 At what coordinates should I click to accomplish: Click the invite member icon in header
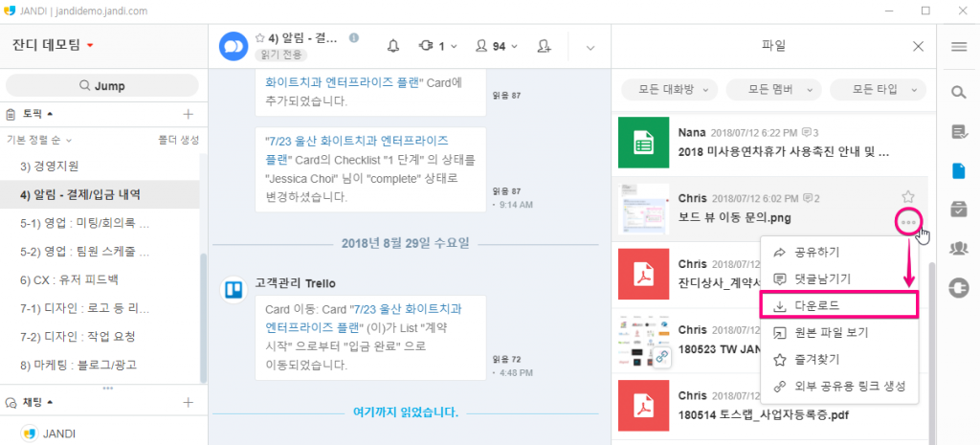[545, 45]
